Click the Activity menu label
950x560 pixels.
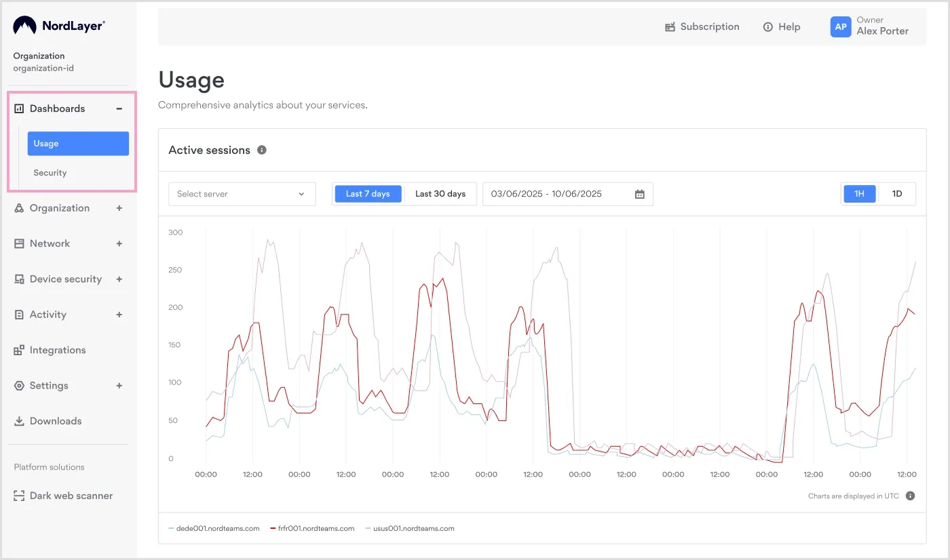pyautogui.click(x=48, y=315)
